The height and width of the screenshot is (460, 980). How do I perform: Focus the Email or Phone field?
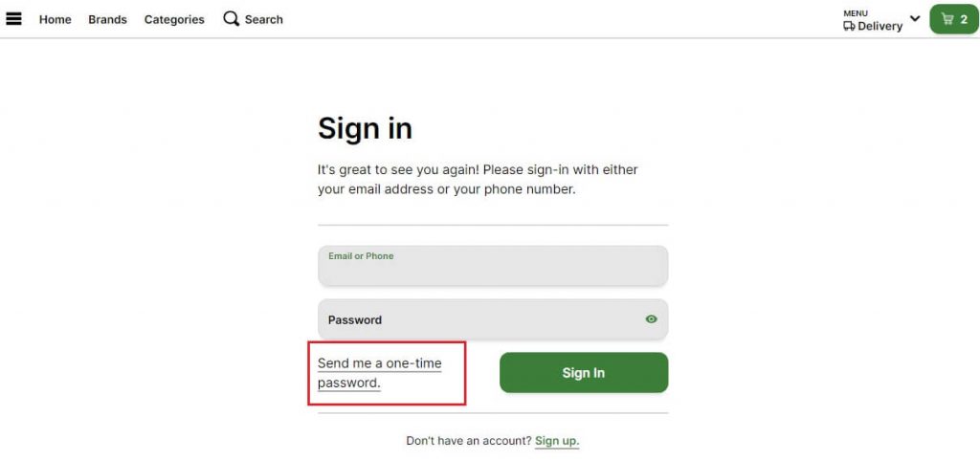pyautogui.click(x=493, y=265)
